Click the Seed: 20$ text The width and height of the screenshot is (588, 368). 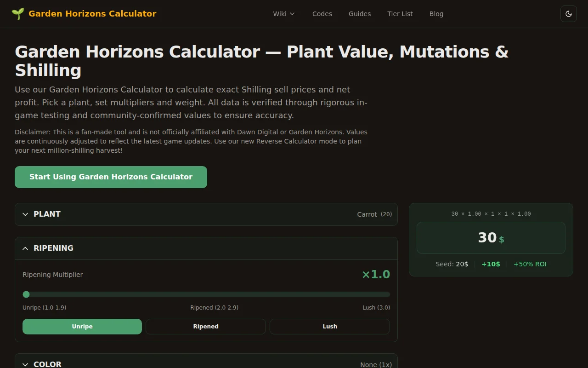click(x=452, y=264)
